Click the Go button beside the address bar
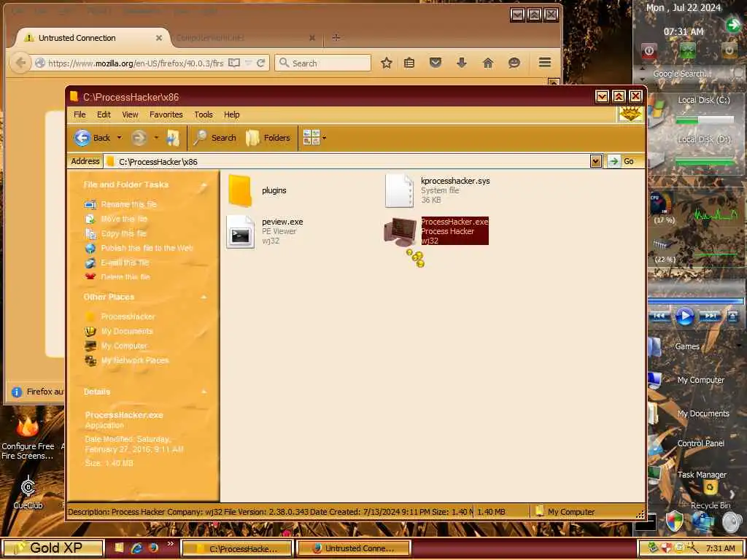Image resolution: width=747 pixels, height=560 pixels. (x=623, y=161)
